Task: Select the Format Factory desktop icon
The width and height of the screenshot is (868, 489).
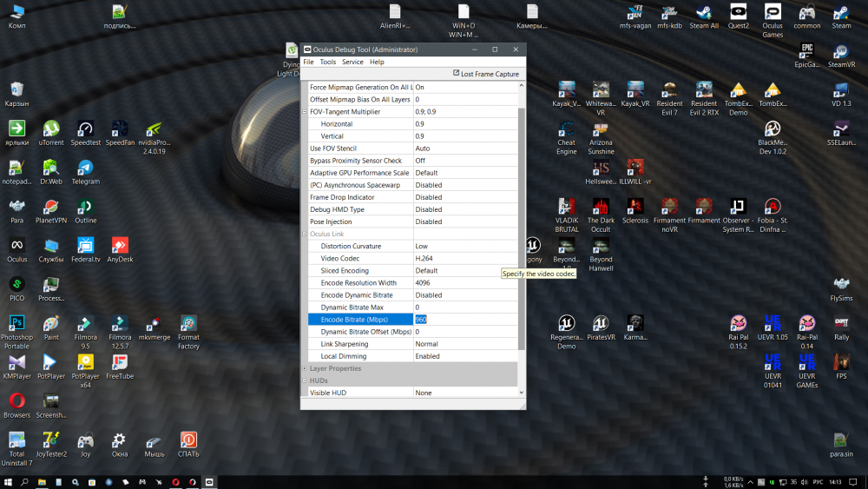Action: click(188, 324)
